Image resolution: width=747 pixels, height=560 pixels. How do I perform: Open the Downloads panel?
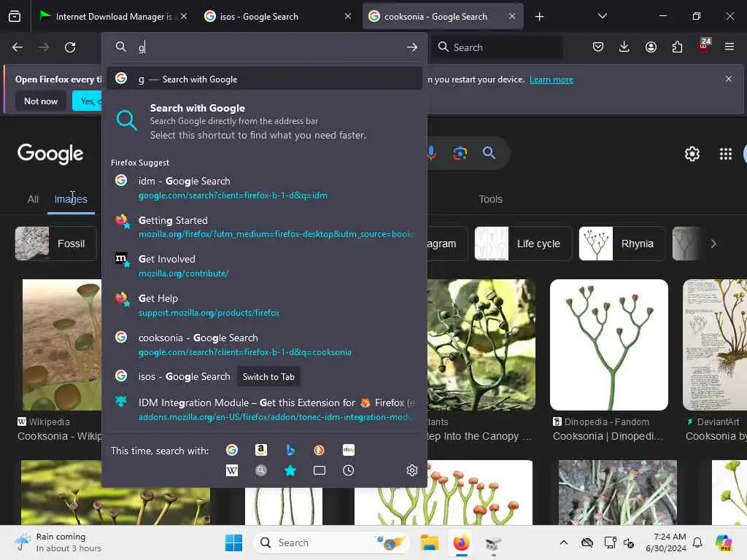click(x=624, y=47)
